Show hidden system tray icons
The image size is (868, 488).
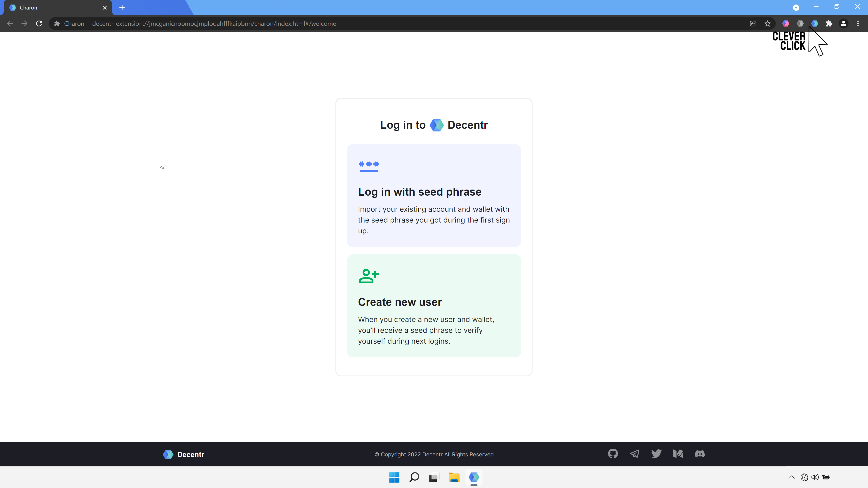click(x=792, y=477)
